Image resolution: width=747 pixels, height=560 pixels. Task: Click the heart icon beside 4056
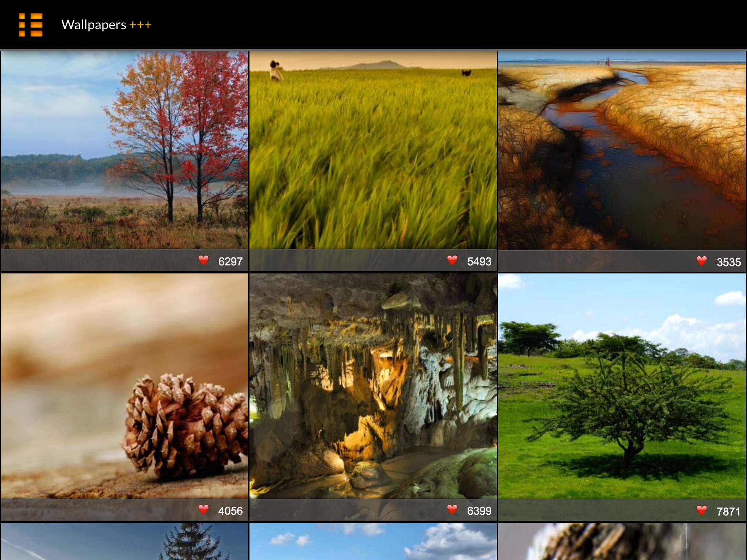(204, 510)
